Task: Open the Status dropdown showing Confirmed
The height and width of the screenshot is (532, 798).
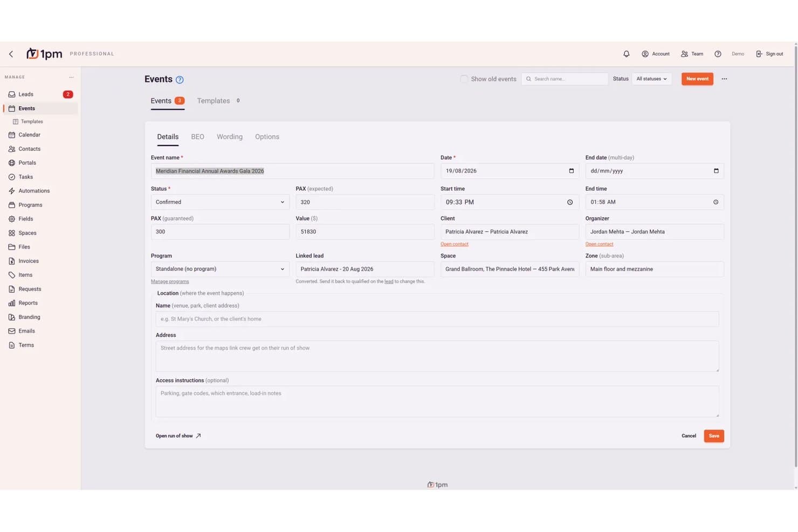Action: (220, 202)
